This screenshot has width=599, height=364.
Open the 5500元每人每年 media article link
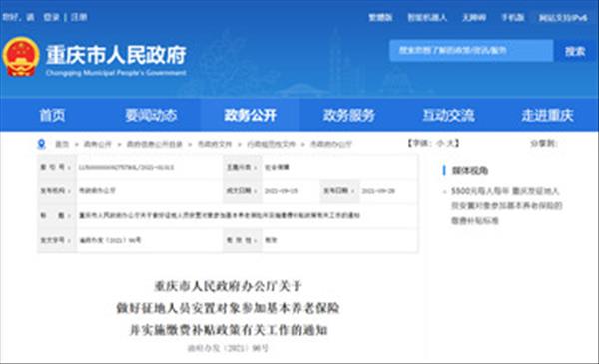[x=507, y=206]
